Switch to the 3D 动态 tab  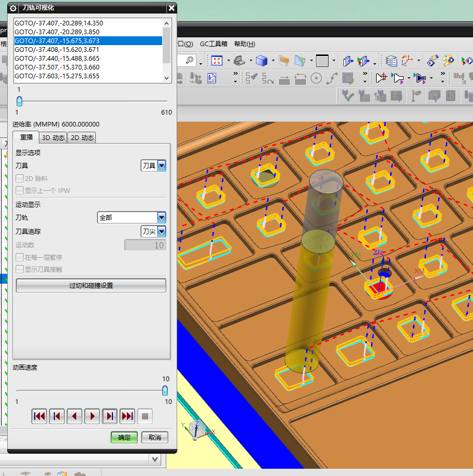click(x=53, y=138)
